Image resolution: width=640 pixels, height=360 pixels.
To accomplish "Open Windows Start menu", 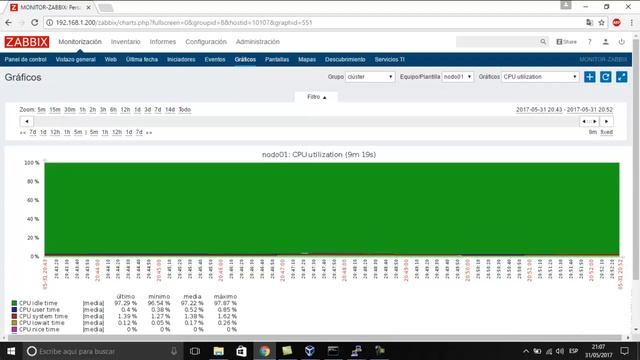I will pos(11,351).
